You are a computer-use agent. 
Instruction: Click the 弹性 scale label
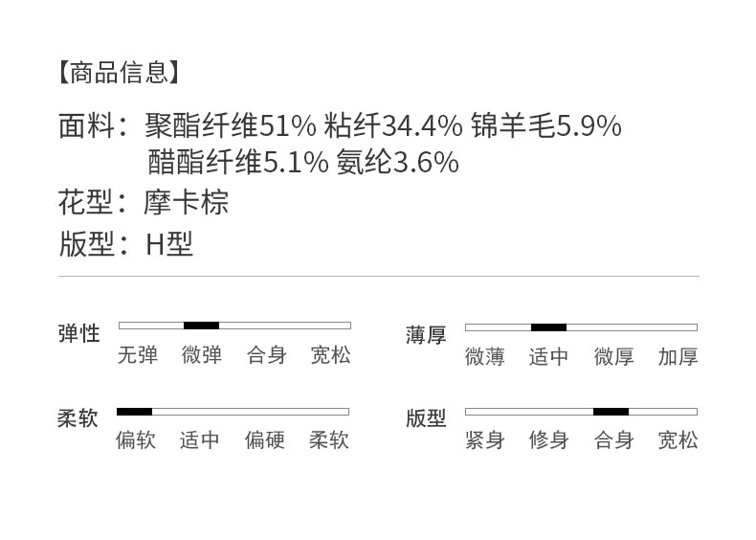pos(78,333)
